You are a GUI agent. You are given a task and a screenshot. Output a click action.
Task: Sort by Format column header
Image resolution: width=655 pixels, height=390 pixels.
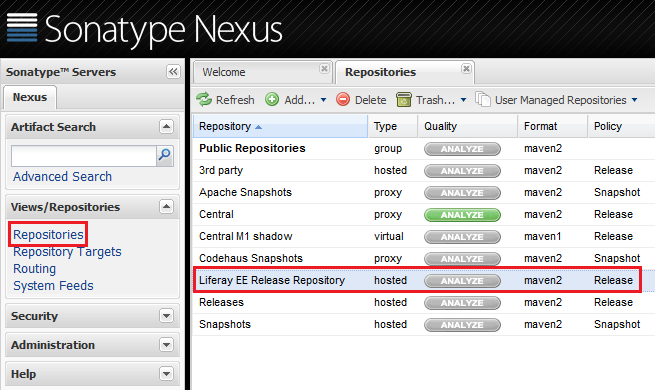(x=553, y=126)
